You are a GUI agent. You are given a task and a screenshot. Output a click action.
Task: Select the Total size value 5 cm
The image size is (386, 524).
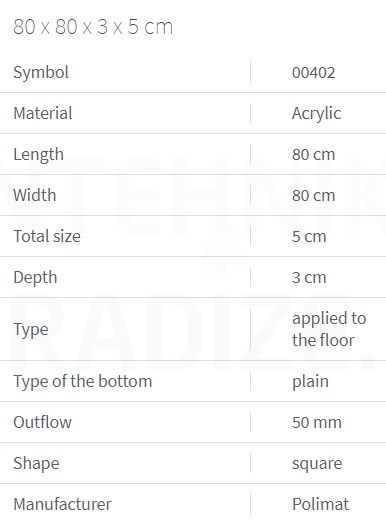309,237
